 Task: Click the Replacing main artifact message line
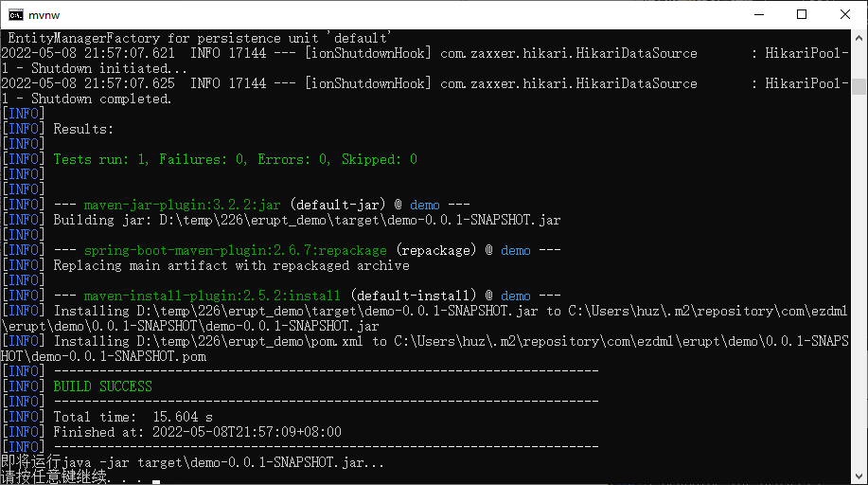coord(231,265)
